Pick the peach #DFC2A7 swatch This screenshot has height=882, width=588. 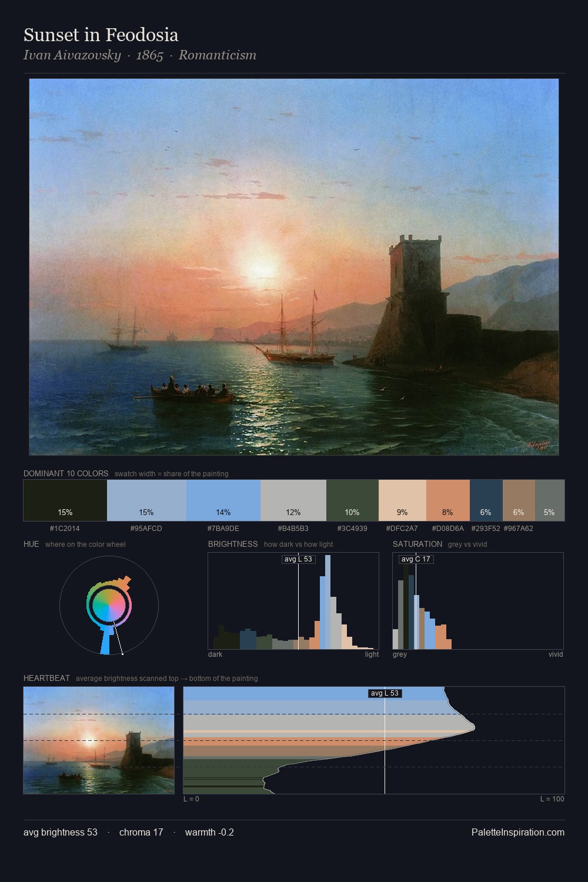pyautogui.click(x=402, y=500)
